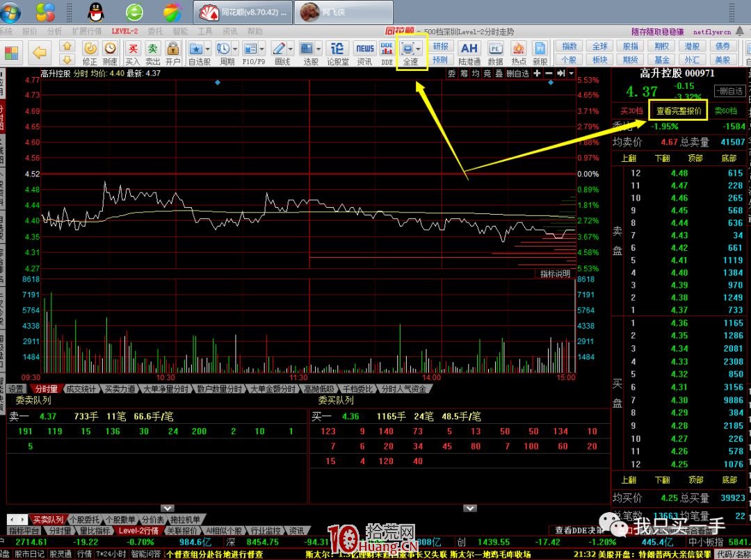Click the 删自选 button beside price

point(729,91)
